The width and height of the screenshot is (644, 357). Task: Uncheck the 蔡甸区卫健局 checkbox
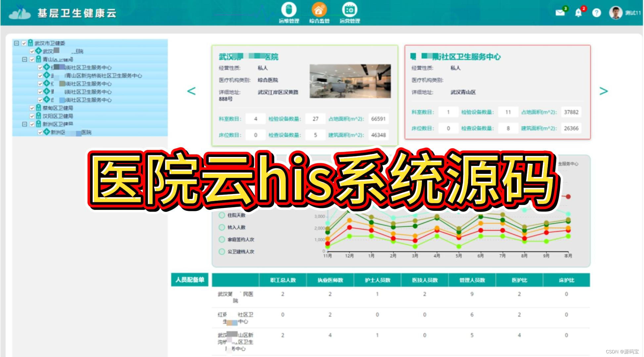click(32, 108)
